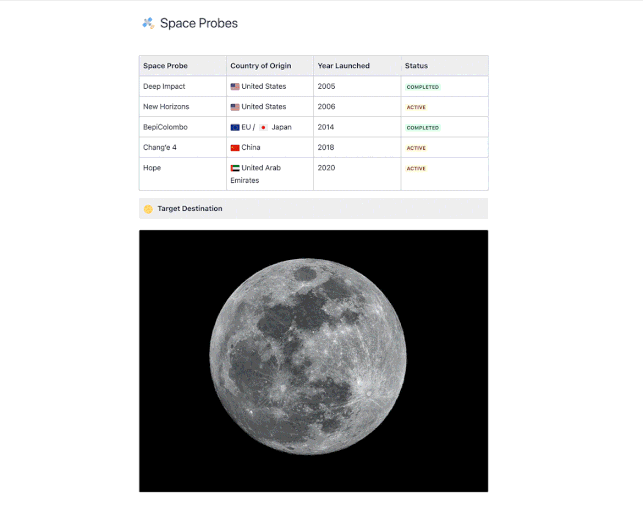Click the China country text
Viewport: 643px width, 507px height.
pyautogui.click(x=251, y=147)
